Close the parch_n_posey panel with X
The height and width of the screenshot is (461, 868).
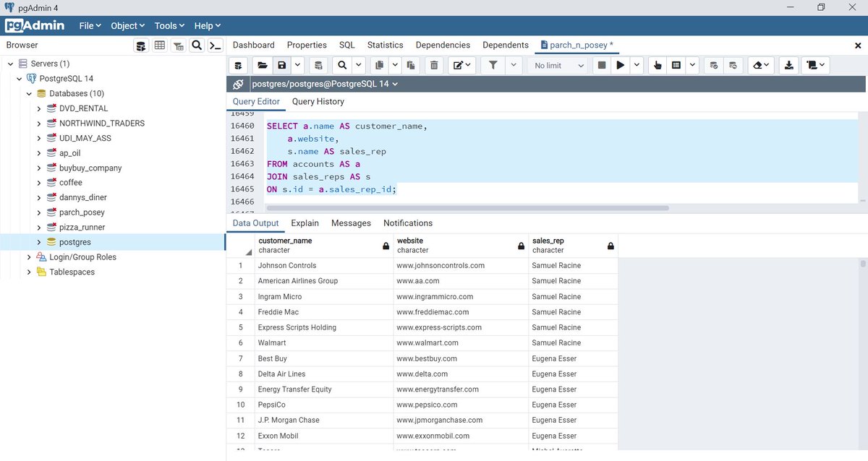click(x=858, y=46)
